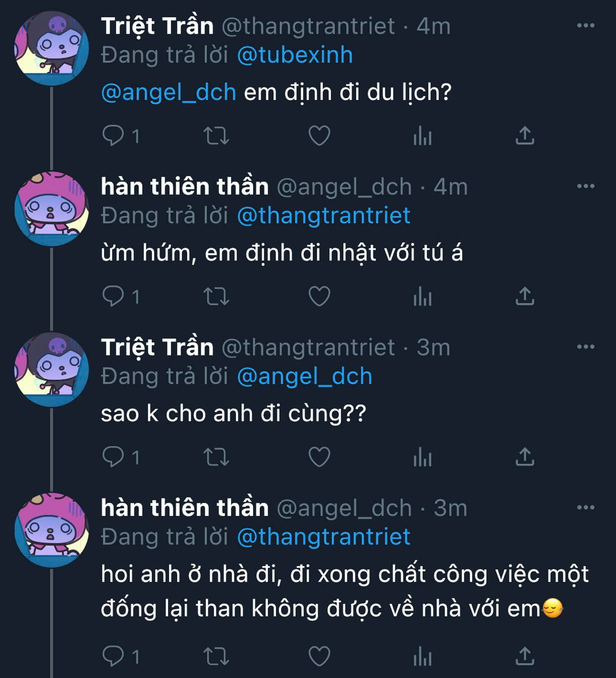
Task: Reply to 'sao k cho anh đi cùng??' tweet
Action: 113,457
